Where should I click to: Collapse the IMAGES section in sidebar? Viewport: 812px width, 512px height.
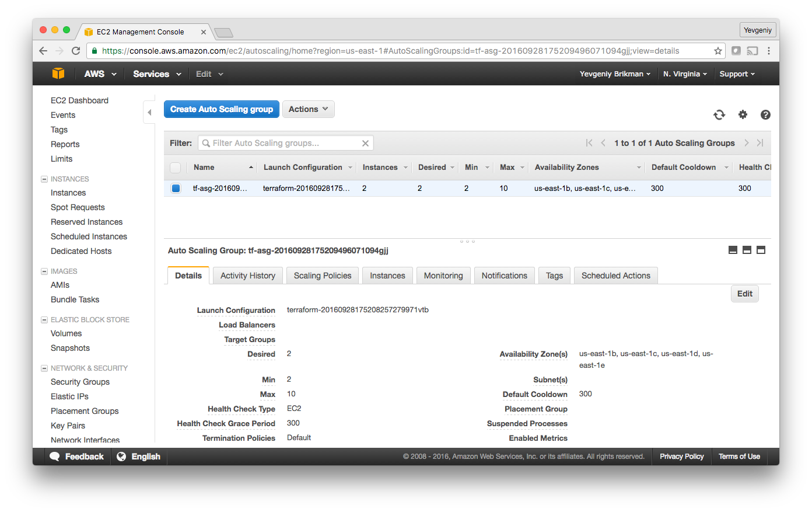(44, 271)
